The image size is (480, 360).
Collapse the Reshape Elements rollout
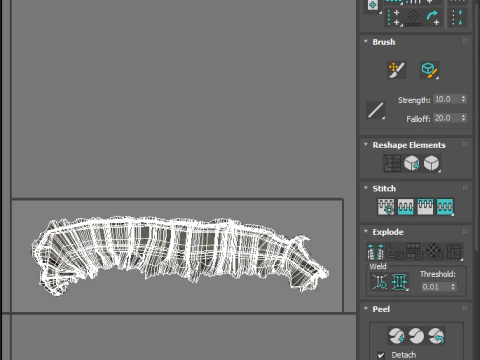[366, 145]
